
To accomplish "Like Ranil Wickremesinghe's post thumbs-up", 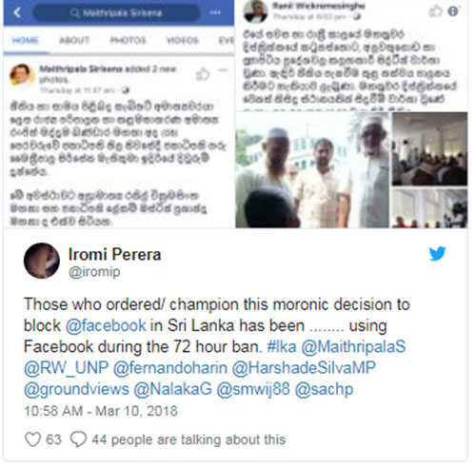I will tap(435, 11).
